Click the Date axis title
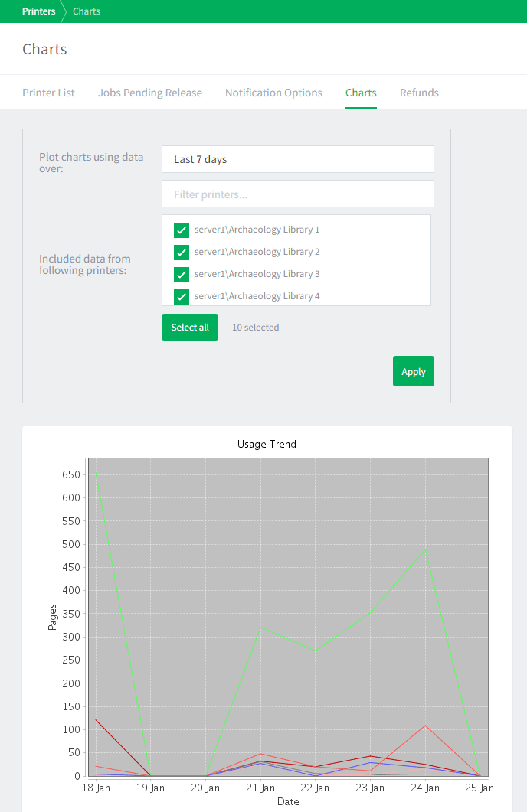This screenshot has width=527, height=812. click(288, 801)
